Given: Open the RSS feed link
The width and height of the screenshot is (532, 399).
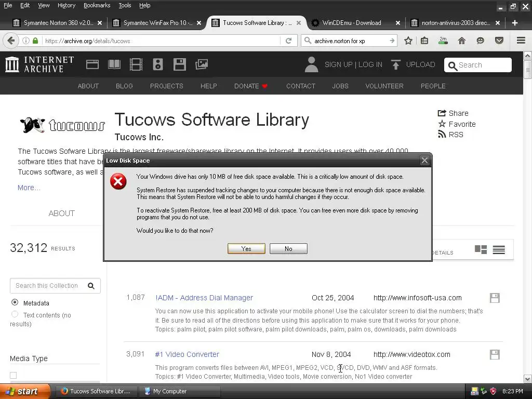Looking at the screenshot, I should [450, 135].
